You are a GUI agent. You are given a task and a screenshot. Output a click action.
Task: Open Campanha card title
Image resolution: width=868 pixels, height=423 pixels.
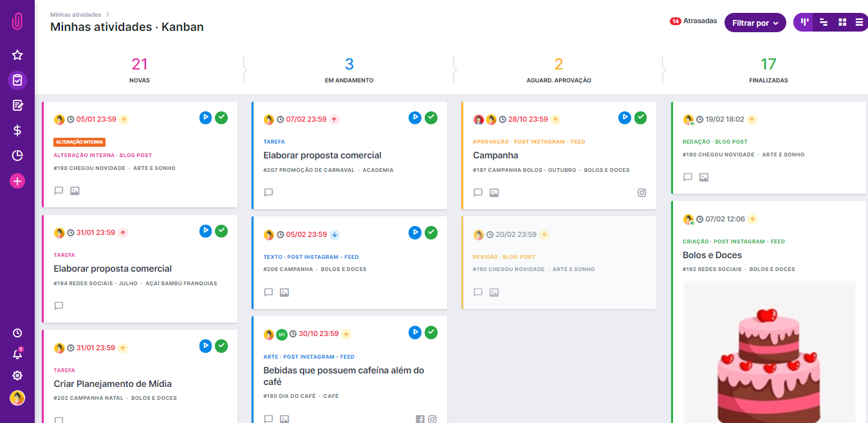pos(495,155)
